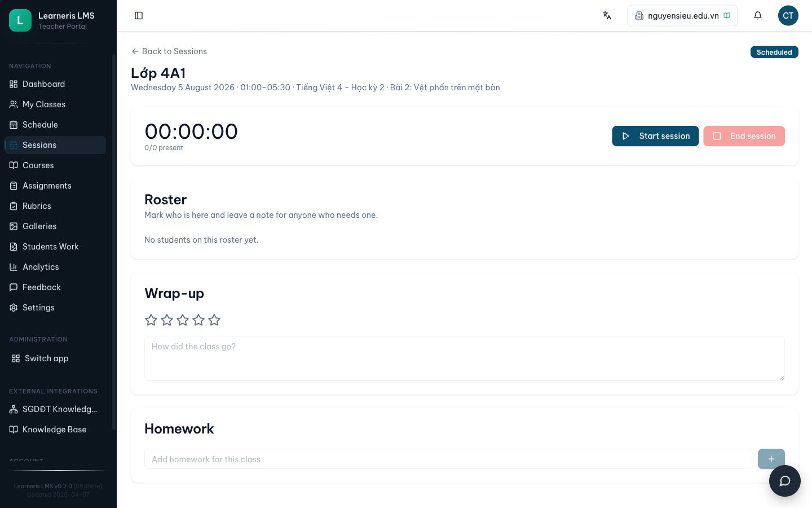812x508 pixels.
Task: Open the language translation icon
Action: pyautogui.click(x=607, y=16)
